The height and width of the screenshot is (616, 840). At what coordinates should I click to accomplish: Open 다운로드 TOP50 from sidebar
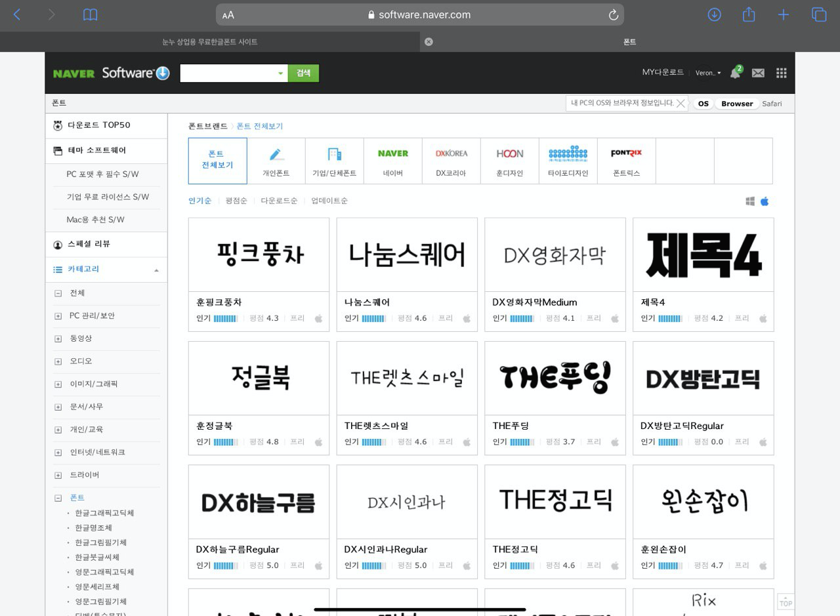106,125
